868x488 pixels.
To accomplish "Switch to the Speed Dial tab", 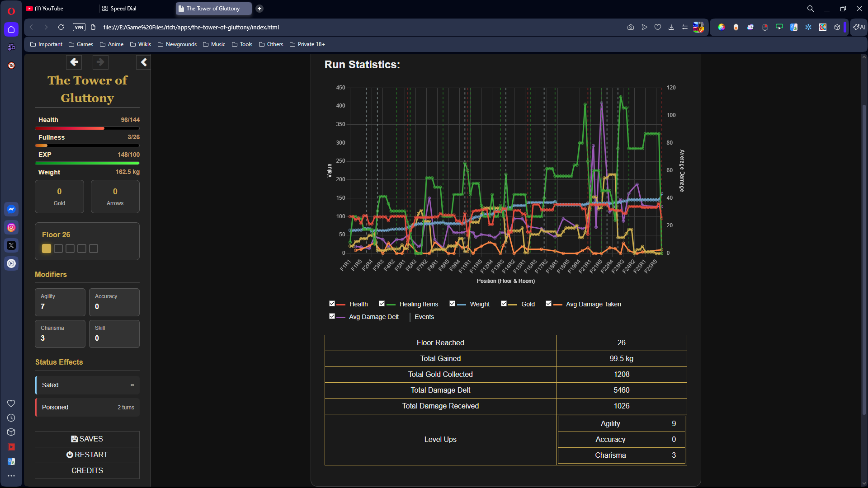I will click(123, 9).
